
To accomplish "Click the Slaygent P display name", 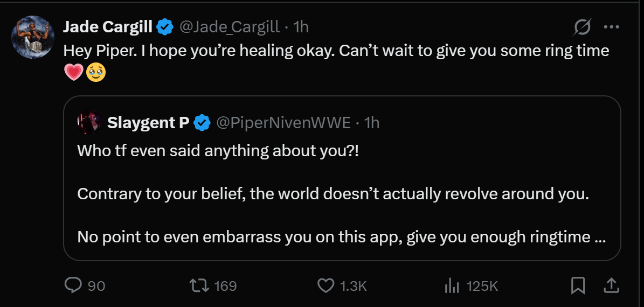I will pos(148,122).
